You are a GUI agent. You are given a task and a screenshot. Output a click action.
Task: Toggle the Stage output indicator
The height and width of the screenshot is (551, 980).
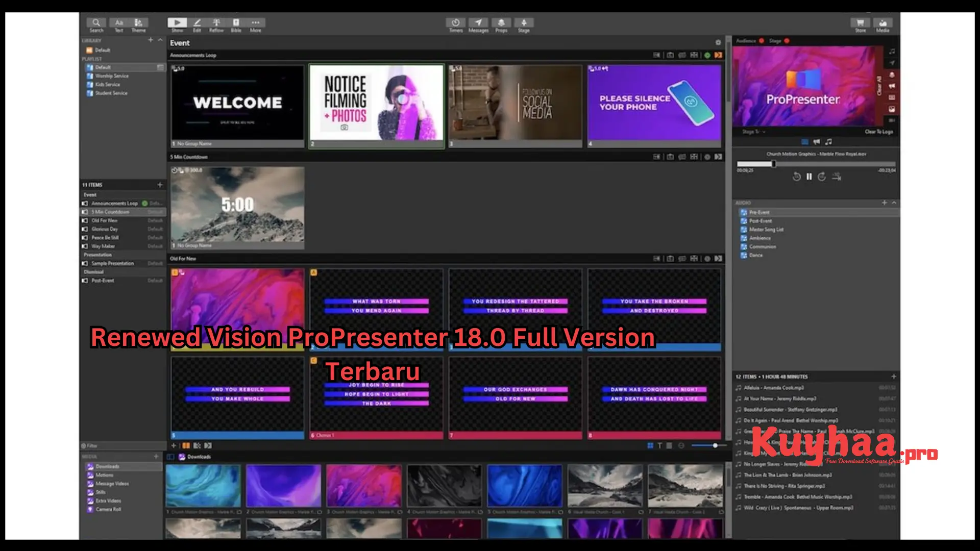[x=787, y=41]
